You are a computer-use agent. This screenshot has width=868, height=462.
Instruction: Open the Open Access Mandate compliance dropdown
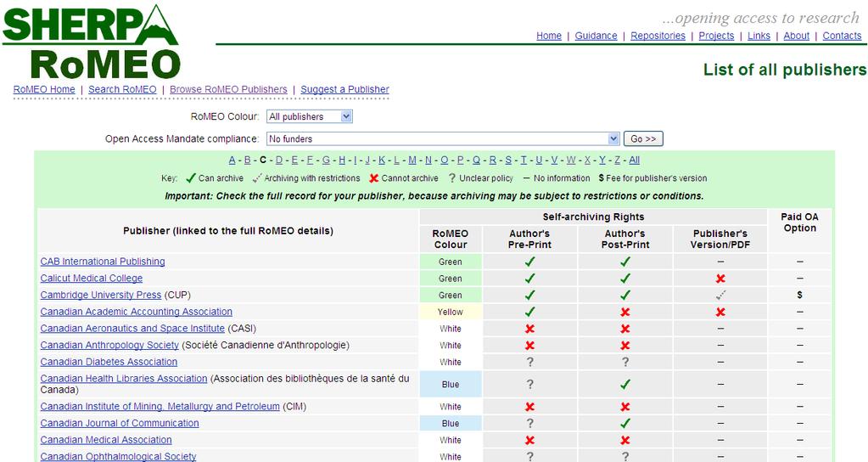pyautogui.click(x=443, y=138)
